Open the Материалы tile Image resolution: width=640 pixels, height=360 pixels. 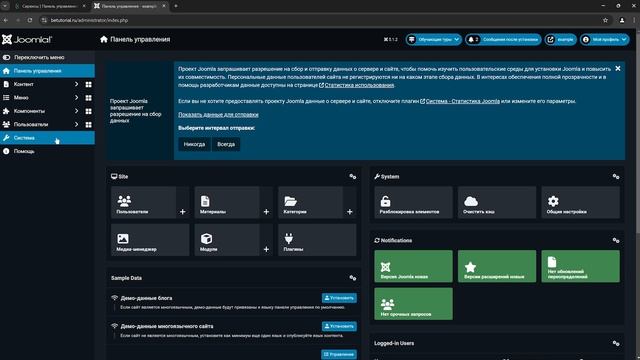227,202
